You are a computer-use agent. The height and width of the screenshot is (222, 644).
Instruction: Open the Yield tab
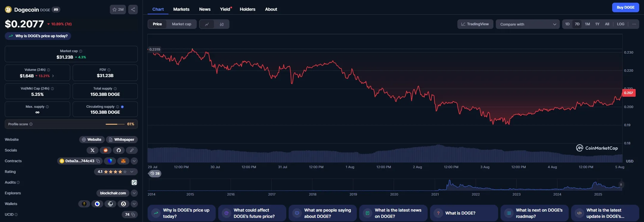pyautogui.click(x=225, y=9)
